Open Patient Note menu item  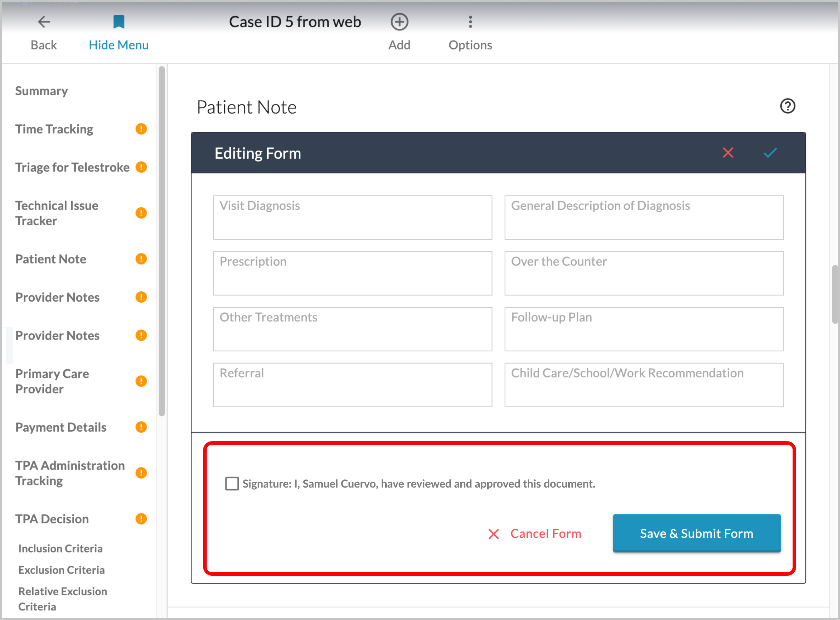[x=51, y=259]
